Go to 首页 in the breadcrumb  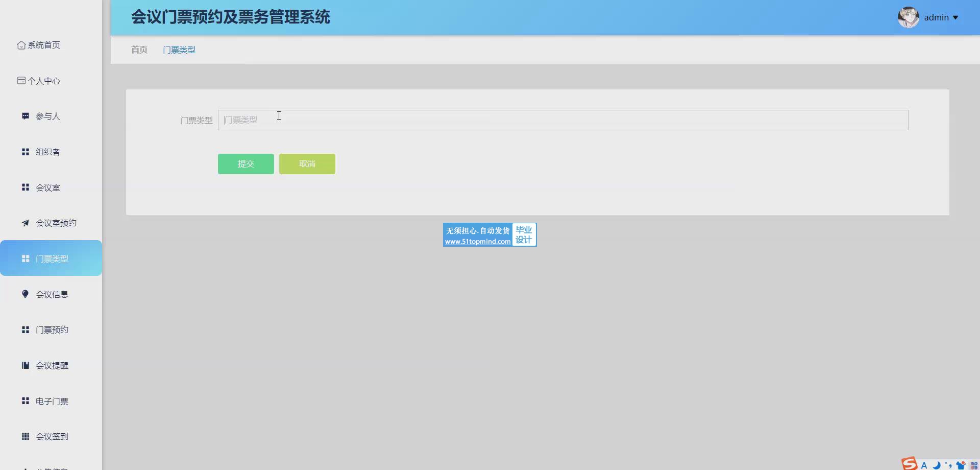point(139,50)
